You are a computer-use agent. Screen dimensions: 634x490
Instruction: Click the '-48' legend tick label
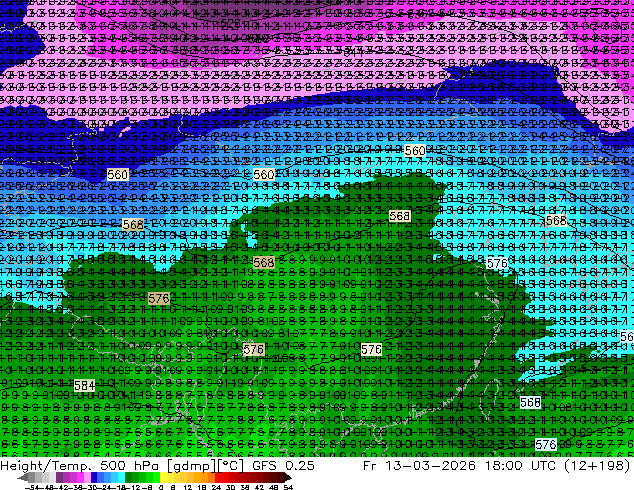46,488
